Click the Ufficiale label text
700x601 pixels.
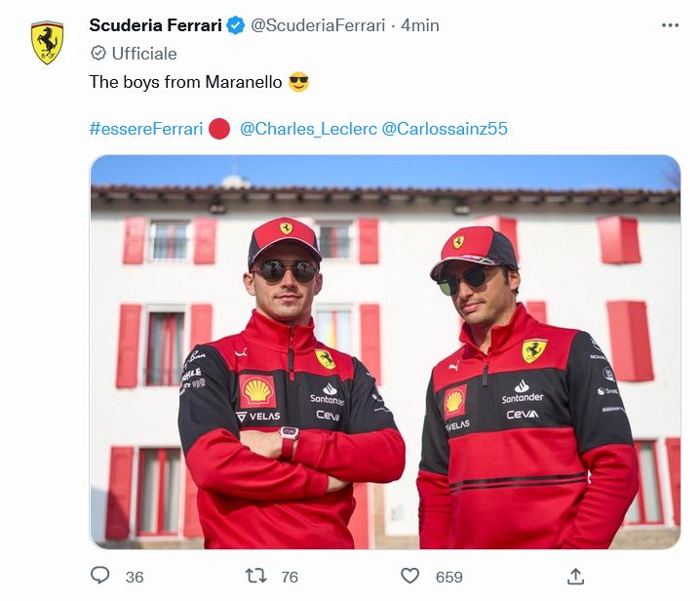pyautogui.click(x=144, y=54)
